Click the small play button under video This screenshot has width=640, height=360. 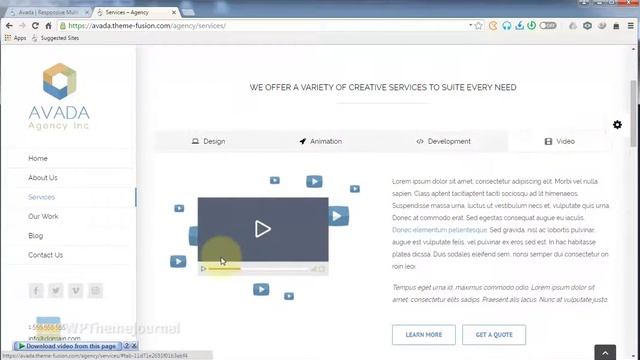pos(203,269)
